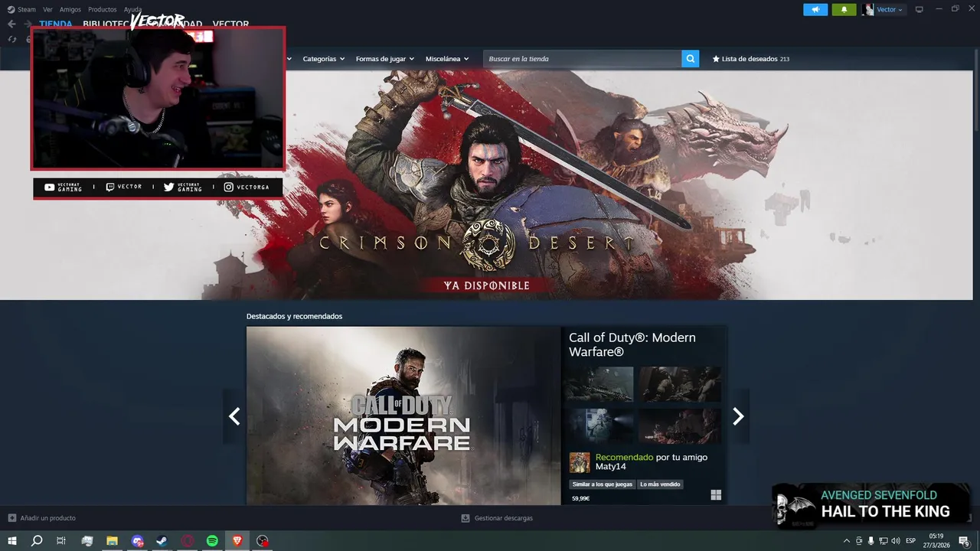Open Steam from the taskbar
Viewport: 980px width, 551px height.
coord(162,541)
